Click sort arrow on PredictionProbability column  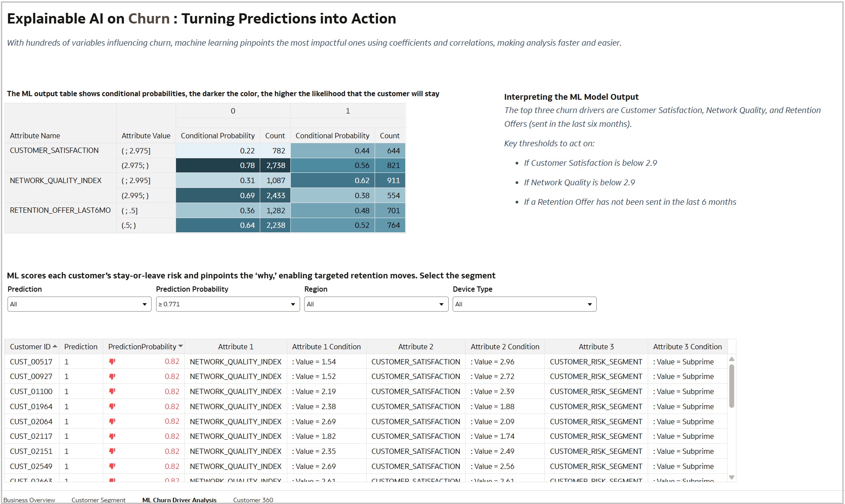(181, 347)
